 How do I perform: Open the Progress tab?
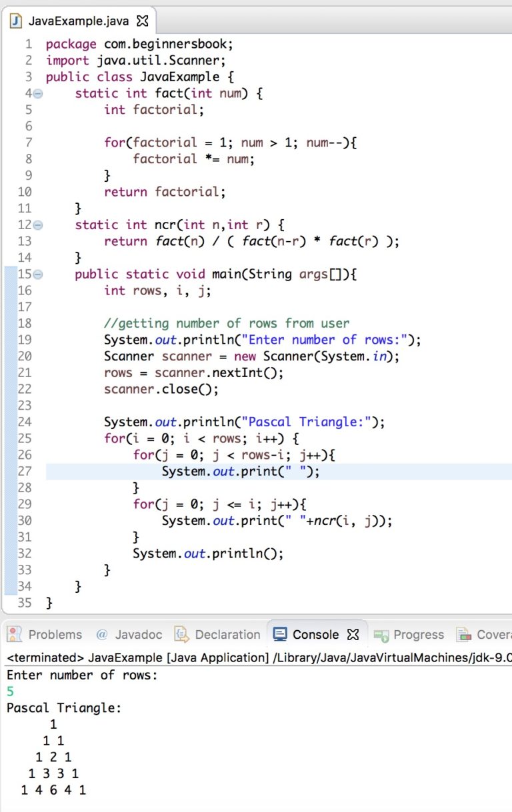click(x=409, y=634)
